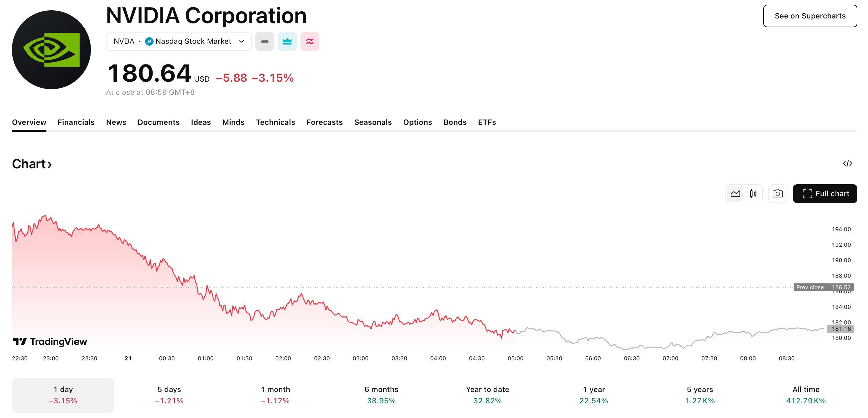Select the area chart style icon

735,194
